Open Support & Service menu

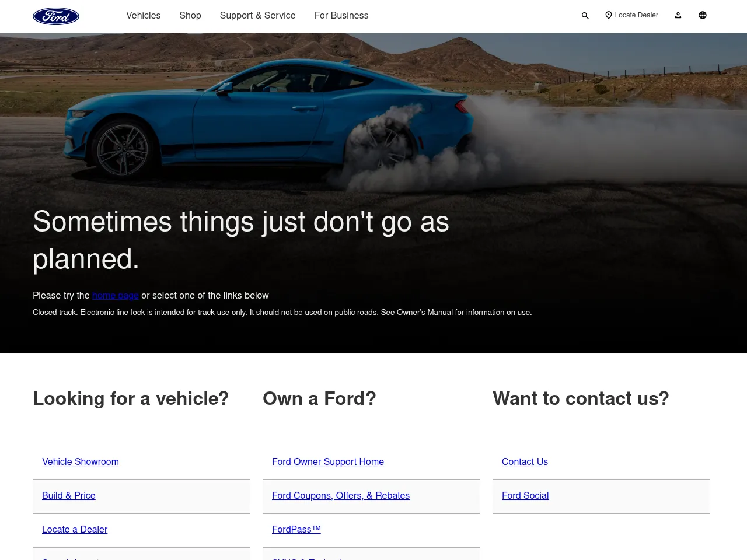[257, 16]
